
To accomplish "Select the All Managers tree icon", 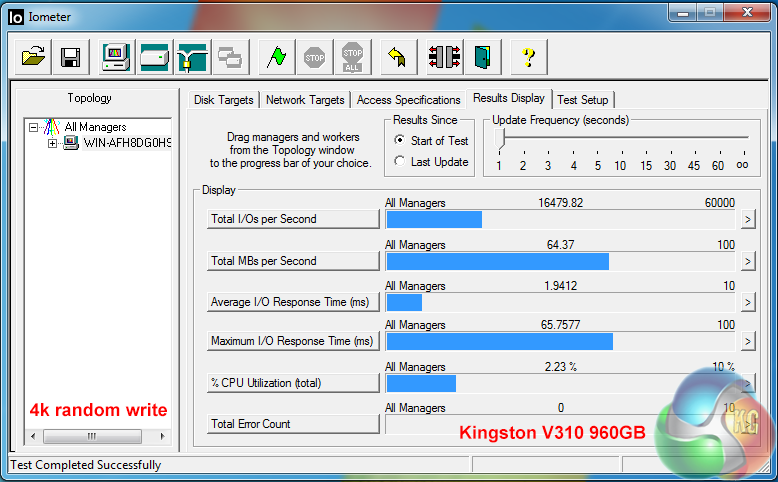I will (52, 127).
